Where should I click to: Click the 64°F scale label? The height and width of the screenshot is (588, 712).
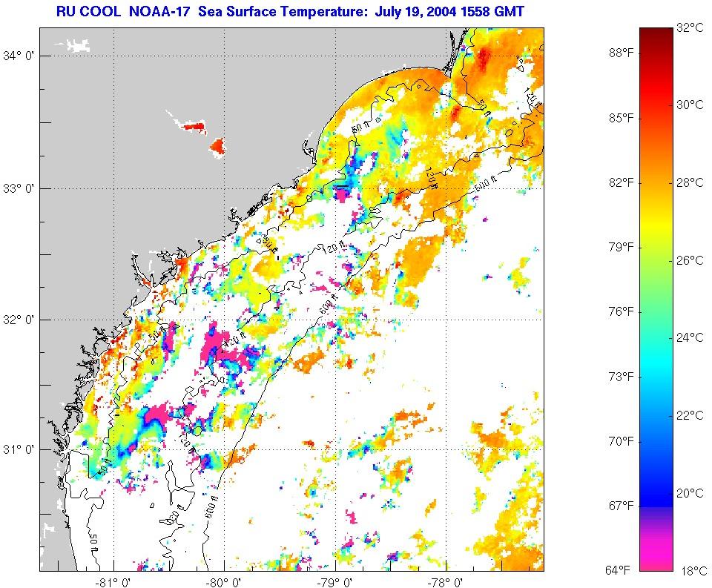click(618, 570)
